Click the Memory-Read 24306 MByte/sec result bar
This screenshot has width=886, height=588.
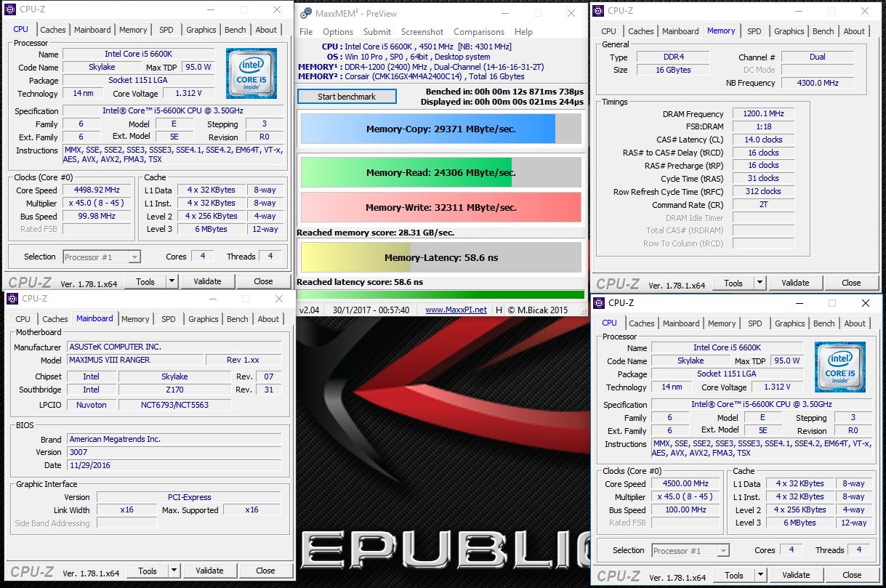pos(441,172)
